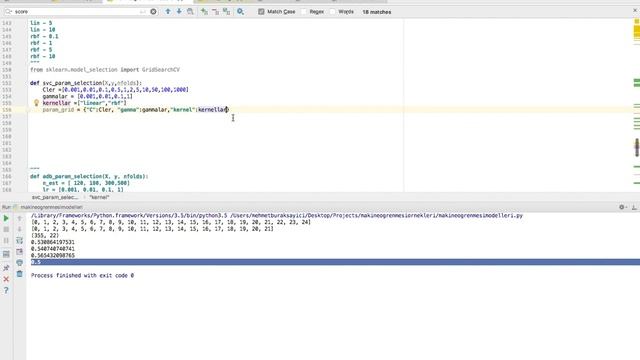Click the find-all-in-view icon after the down arrow
This screenshot has width=640, height=360.
pyautogui.click(x=190, y=12)
